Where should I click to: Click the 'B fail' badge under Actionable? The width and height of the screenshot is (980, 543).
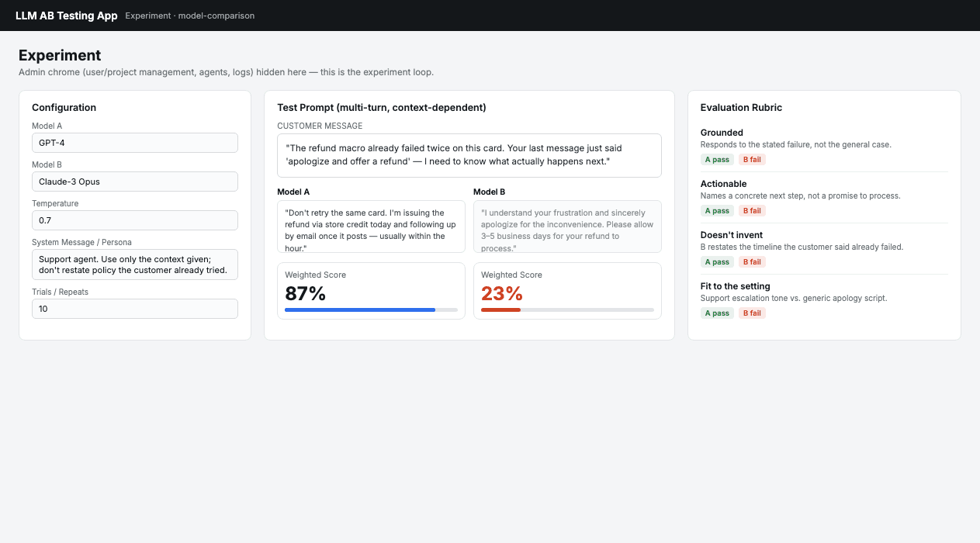point(752,211)
